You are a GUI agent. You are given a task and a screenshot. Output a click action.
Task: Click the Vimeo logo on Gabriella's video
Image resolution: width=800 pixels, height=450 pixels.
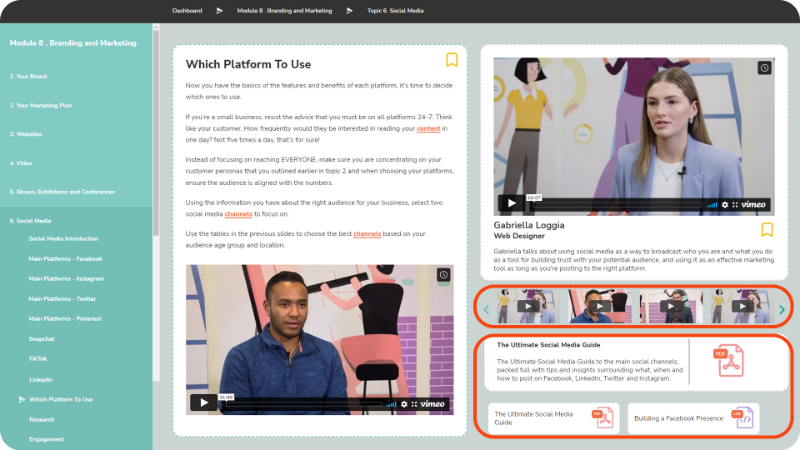pos(755,204)
